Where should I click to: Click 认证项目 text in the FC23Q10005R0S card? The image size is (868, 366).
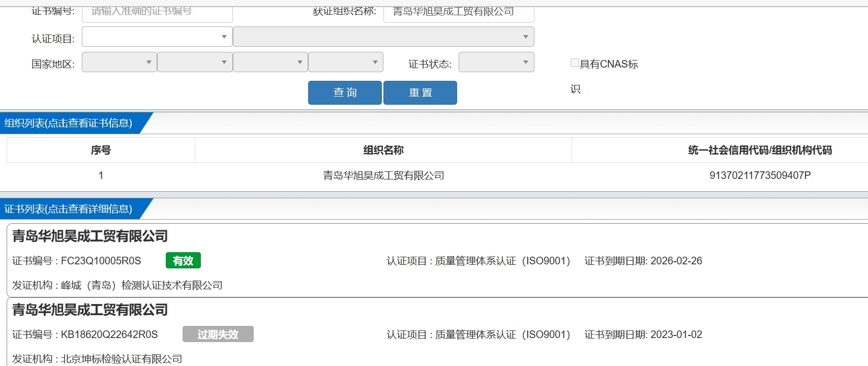tap(478, 261)
